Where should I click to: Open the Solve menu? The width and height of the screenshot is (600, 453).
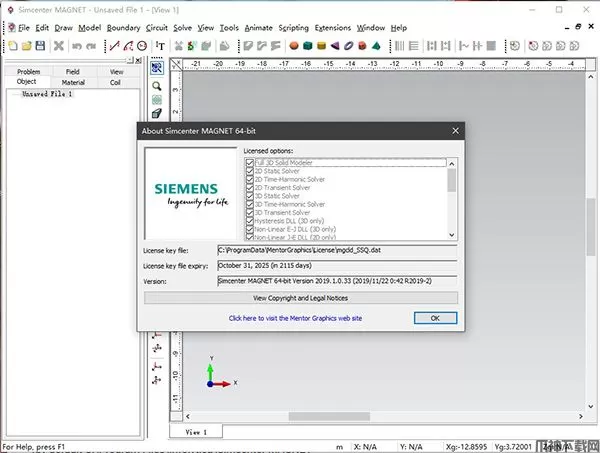coord(183,27)
